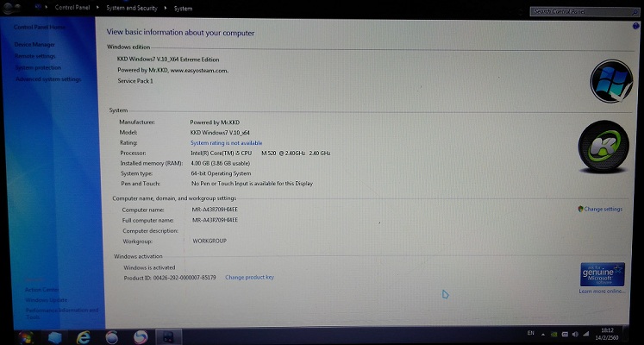The image size is (644, 345).
Task: Click the green K manufacturer logo
Action: pos(603,147)
